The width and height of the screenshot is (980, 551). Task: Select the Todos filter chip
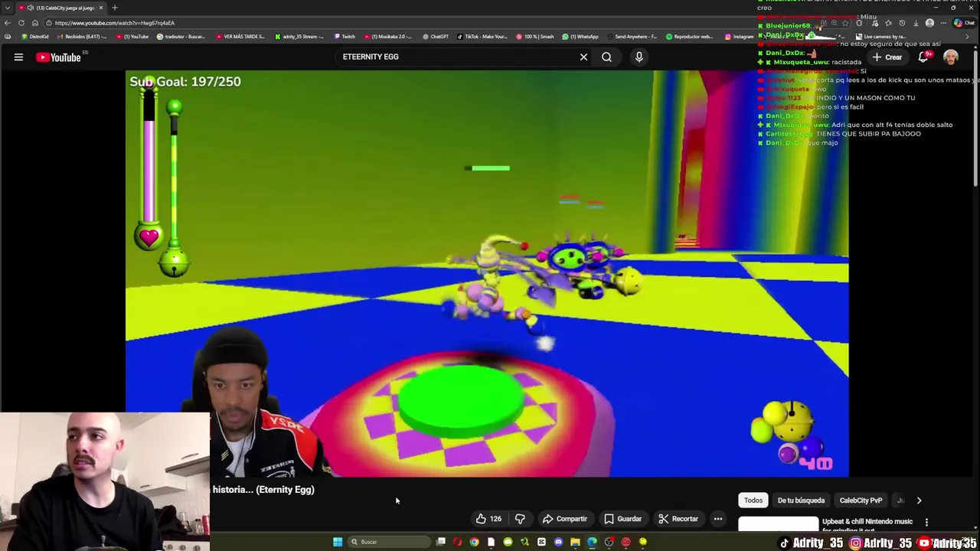(753, 500)
